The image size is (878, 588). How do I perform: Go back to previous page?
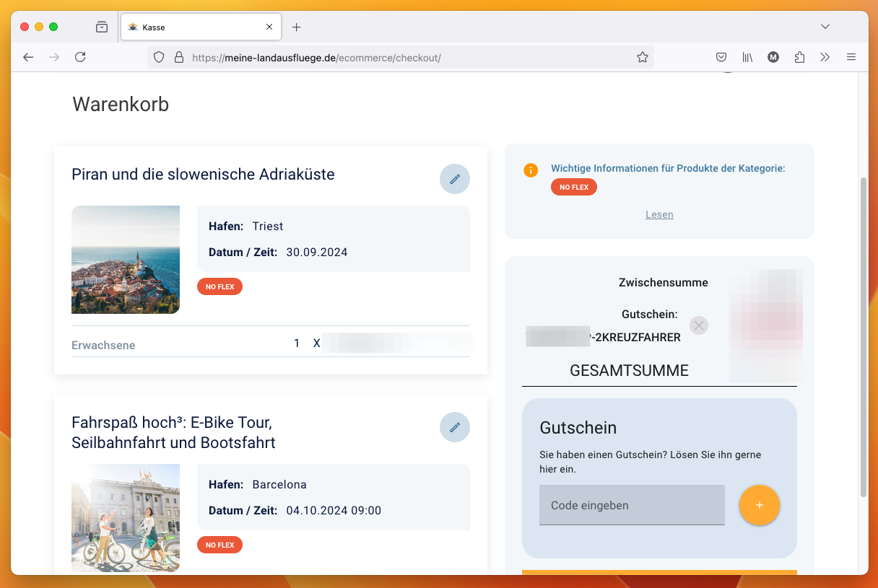click(28, 58)
